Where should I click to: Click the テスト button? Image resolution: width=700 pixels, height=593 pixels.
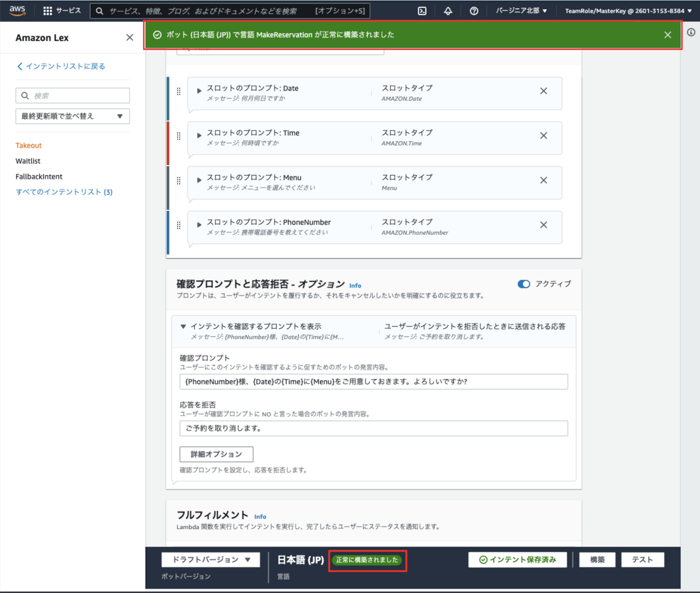coord(643,560)
